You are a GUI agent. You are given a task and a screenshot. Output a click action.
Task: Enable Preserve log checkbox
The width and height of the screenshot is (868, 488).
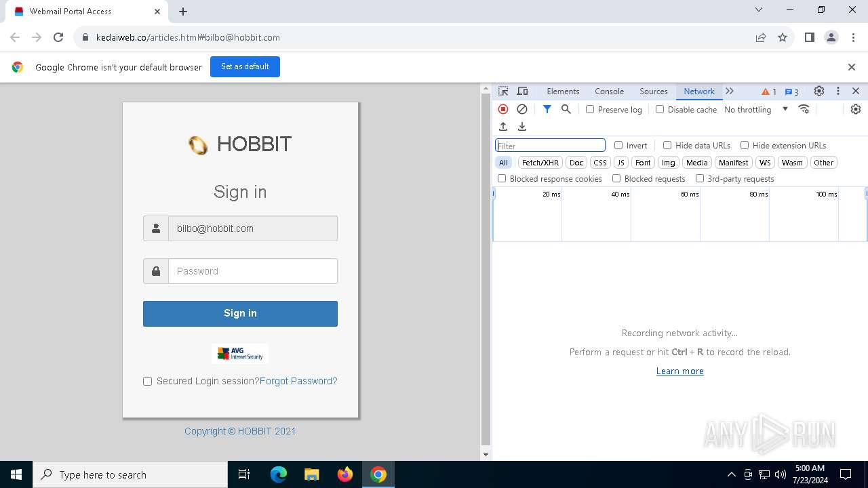(x=590, y=109)
